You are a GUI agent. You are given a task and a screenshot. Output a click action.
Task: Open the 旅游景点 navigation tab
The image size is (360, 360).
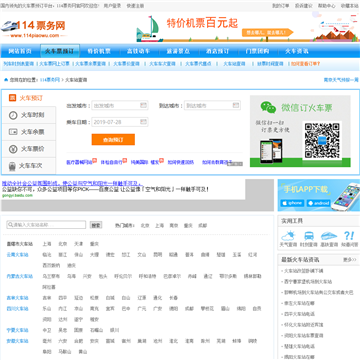[x=178, y=51]
